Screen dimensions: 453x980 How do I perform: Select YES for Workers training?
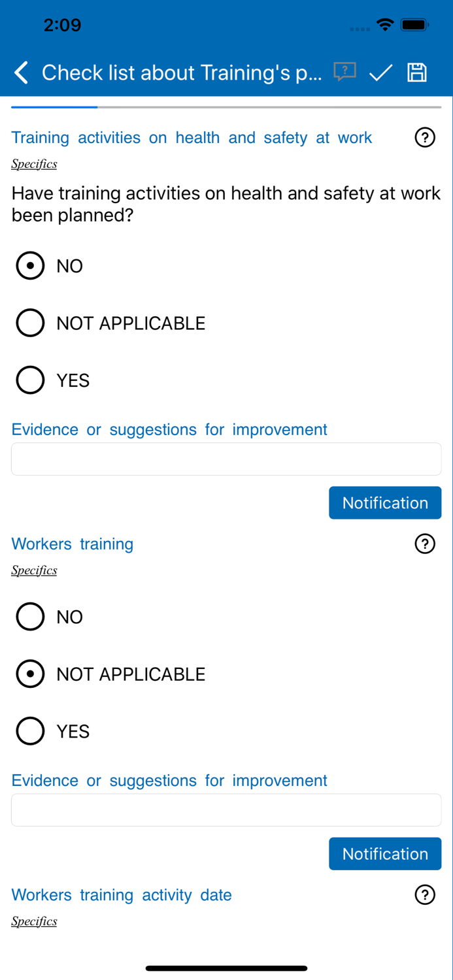click(30, 730)
